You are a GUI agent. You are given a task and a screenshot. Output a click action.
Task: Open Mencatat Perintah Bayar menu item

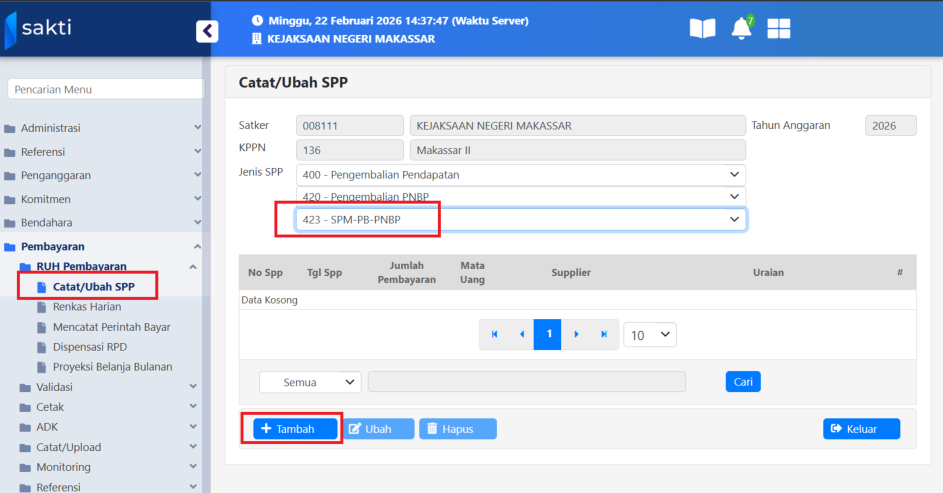coord(111,327)
